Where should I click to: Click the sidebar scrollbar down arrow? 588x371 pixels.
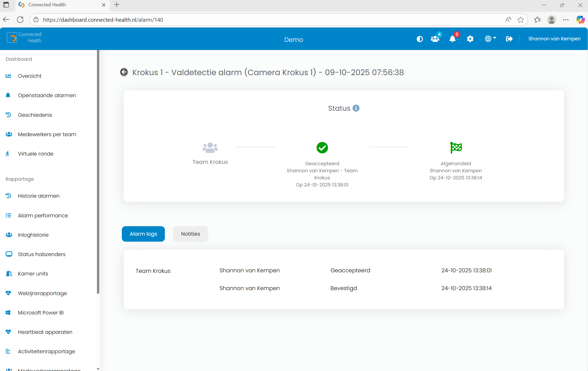coord(98,369)
